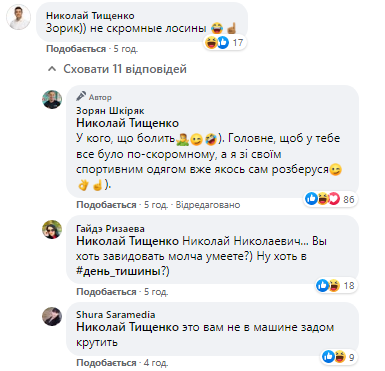
Task: Open Відредаговано edit history link
Action: 208,204
